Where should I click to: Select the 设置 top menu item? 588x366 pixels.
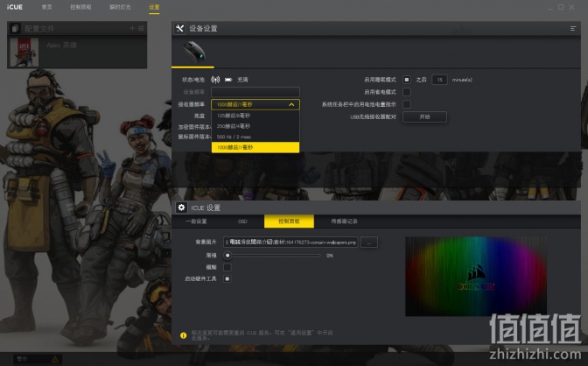(x=154, y=7)
